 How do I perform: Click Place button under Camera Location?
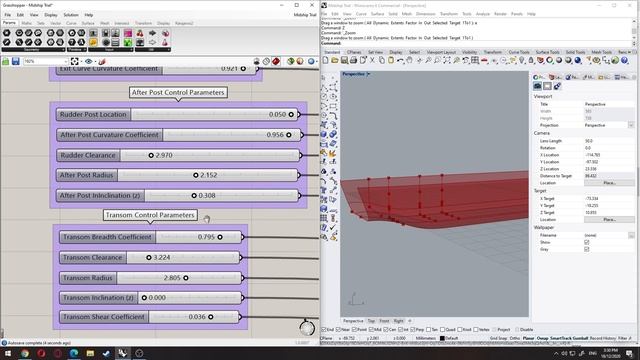609,183
